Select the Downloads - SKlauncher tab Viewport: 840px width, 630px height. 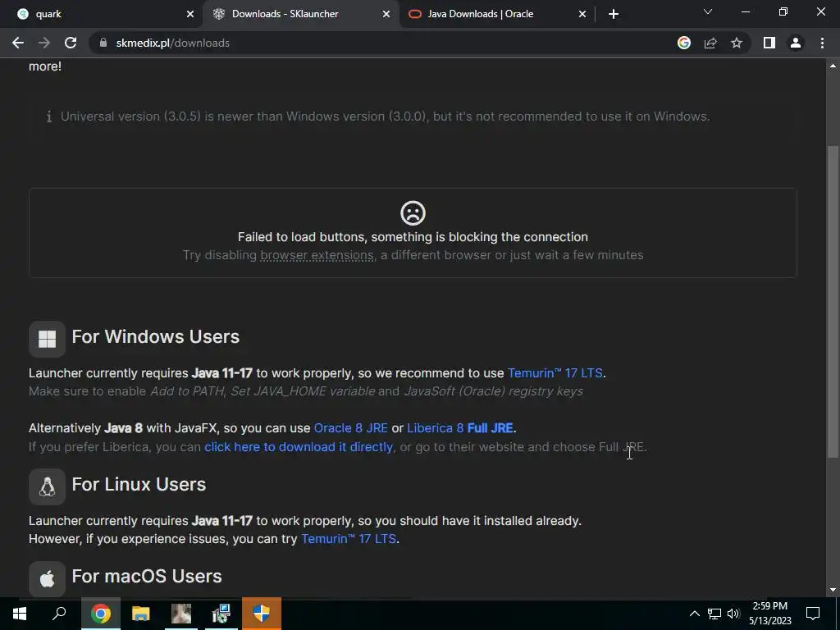point(301,14)
